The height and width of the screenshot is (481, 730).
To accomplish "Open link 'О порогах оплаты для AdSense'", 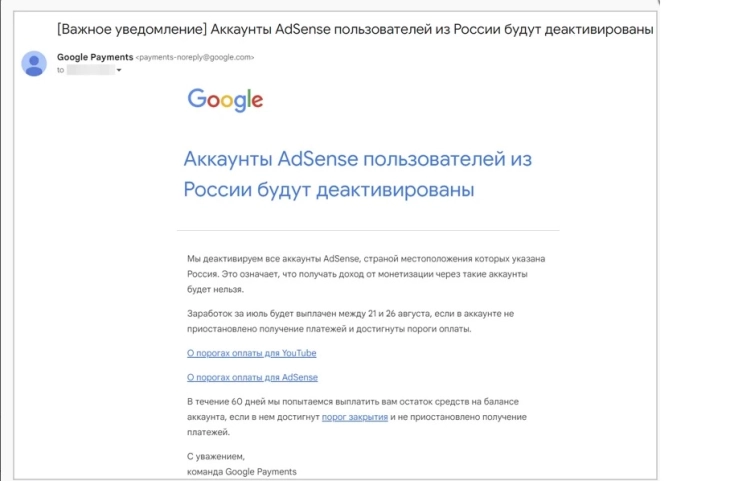I will [252, 378].
